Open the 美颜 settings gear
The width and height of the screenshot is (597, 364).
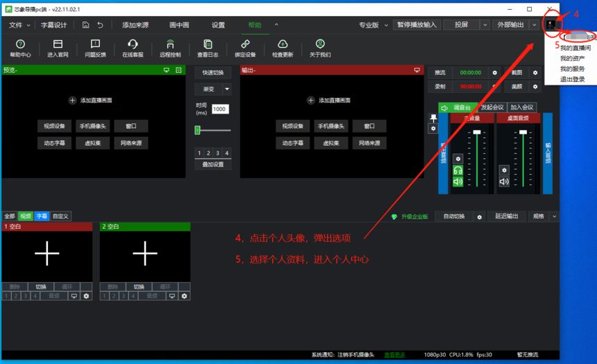click(535, 87)
